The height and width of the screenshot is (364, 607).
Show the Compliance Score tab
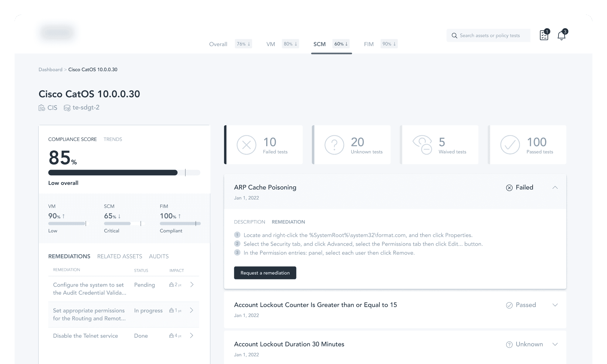[x=73, y=139]
